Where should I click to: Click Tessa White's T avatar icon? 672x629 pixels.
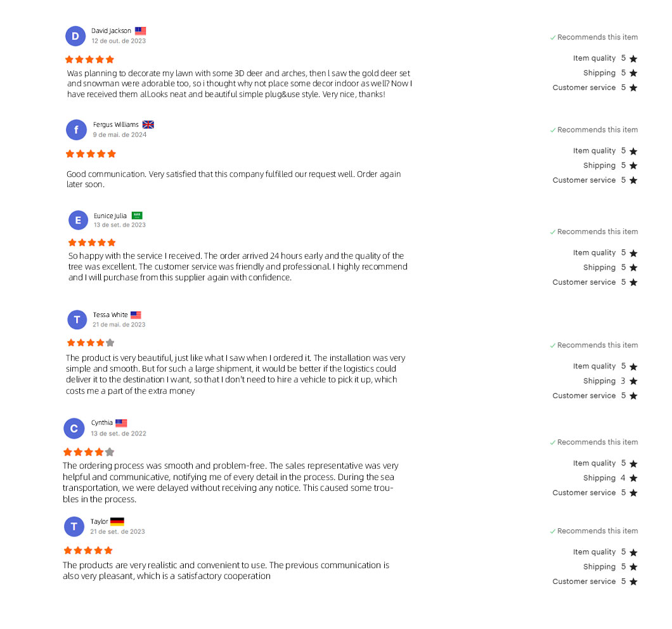pos(77,320)
